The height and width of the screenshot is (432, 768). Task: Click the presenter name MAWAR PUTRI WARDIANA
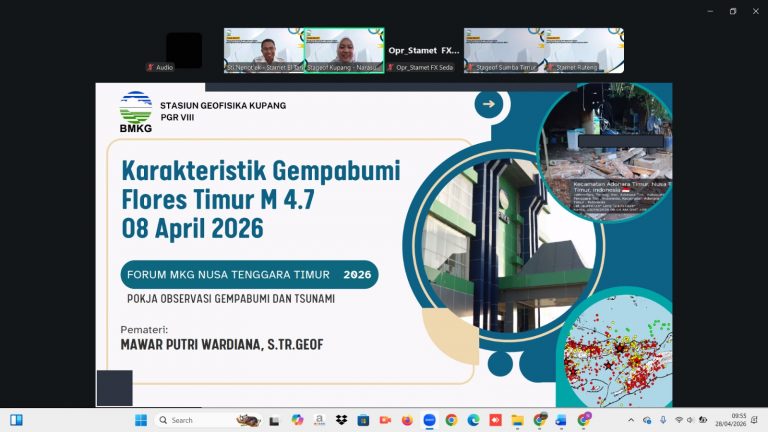tap(222, 344)
